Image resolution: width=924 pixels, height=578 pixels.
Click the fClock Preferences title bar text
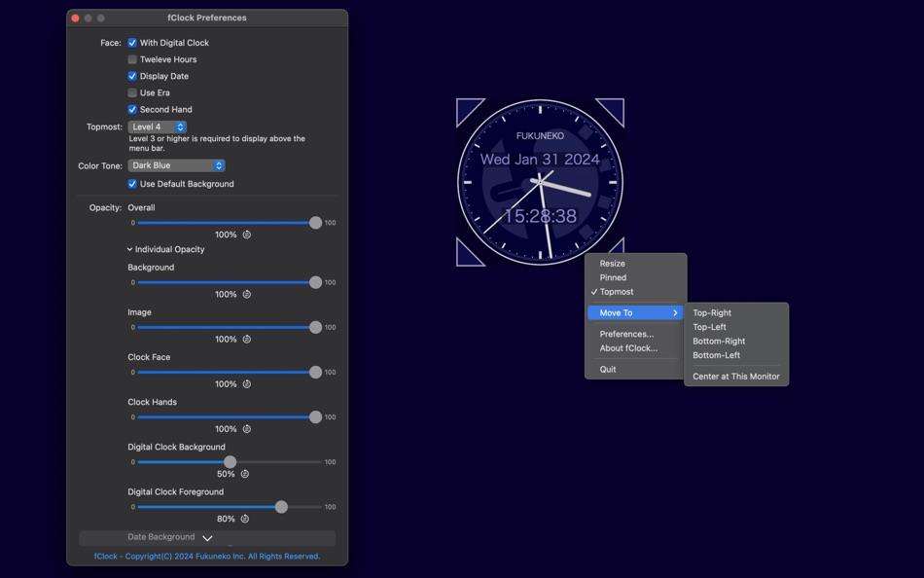point(207,18)
